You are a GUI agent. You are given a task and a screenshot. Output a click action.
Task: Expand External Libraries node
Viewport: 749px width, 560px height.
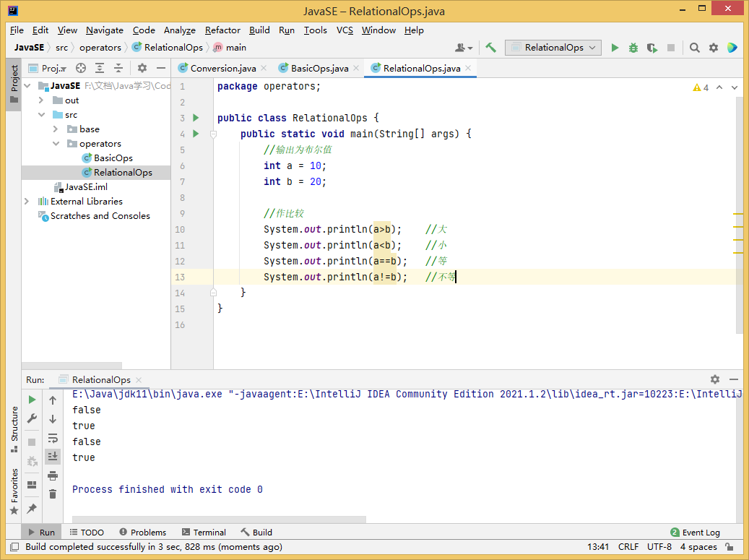[27, 202]
